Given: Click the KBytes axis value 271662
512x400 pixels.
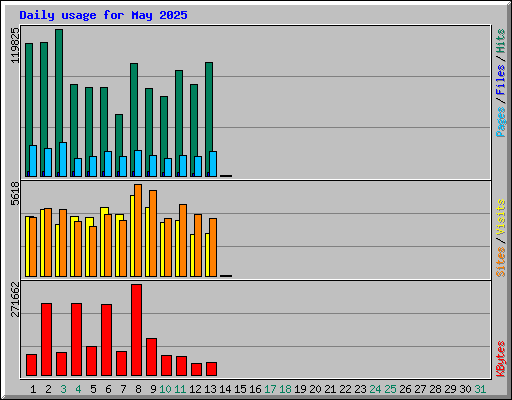Looking at the screenshot, I should 15,299.
